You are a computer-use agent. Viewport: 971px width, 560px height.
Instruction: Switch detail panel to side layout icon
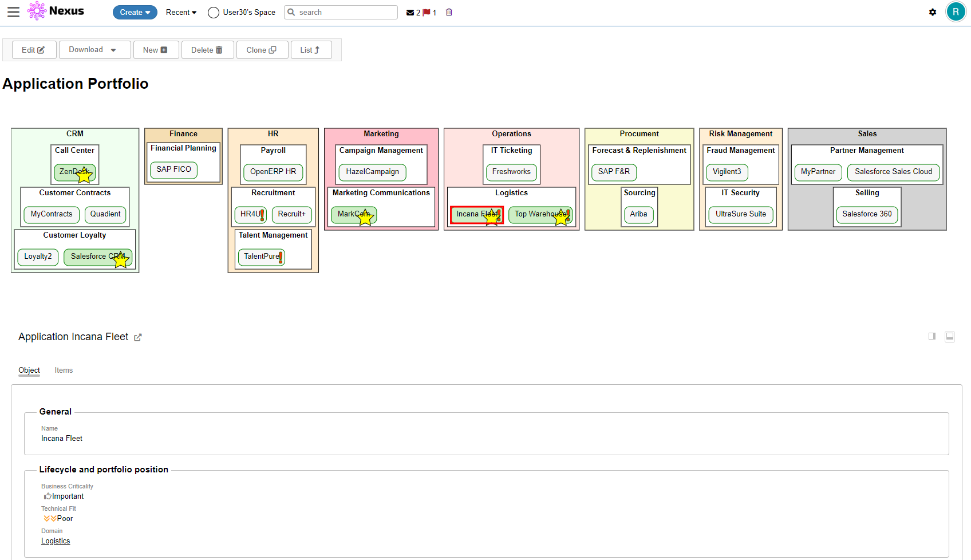click(x=932, y=336)
